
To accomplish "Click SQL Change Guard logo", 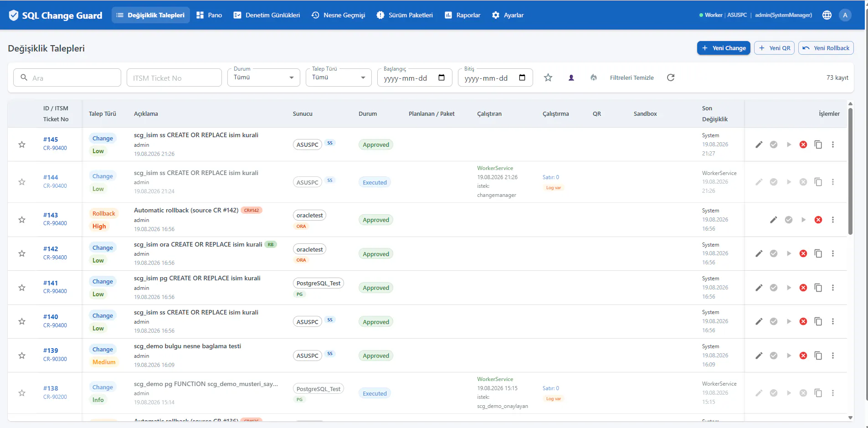I will [56, 15].
